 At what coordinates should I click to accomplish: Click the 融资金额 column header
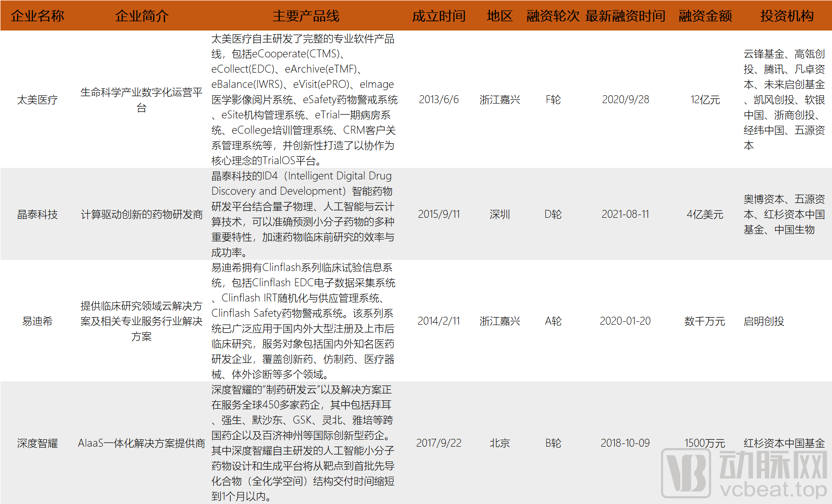705,16
